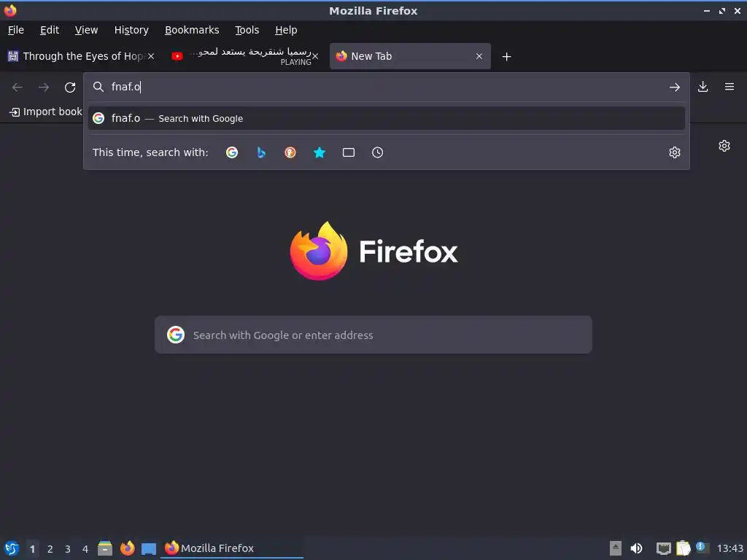Switch to workspace 3

coord(68,549)
